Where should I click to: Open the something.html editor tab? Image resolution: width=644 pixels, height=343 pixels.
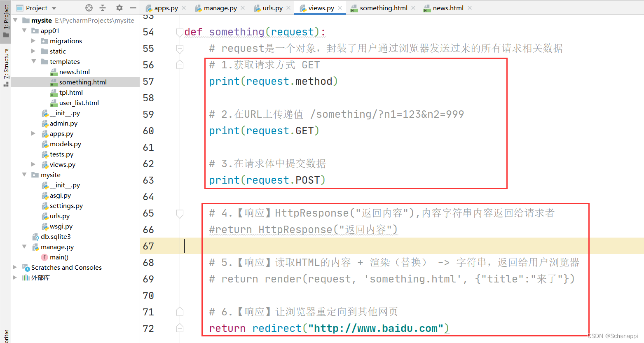pyautogui.click(x=383, y=8)
